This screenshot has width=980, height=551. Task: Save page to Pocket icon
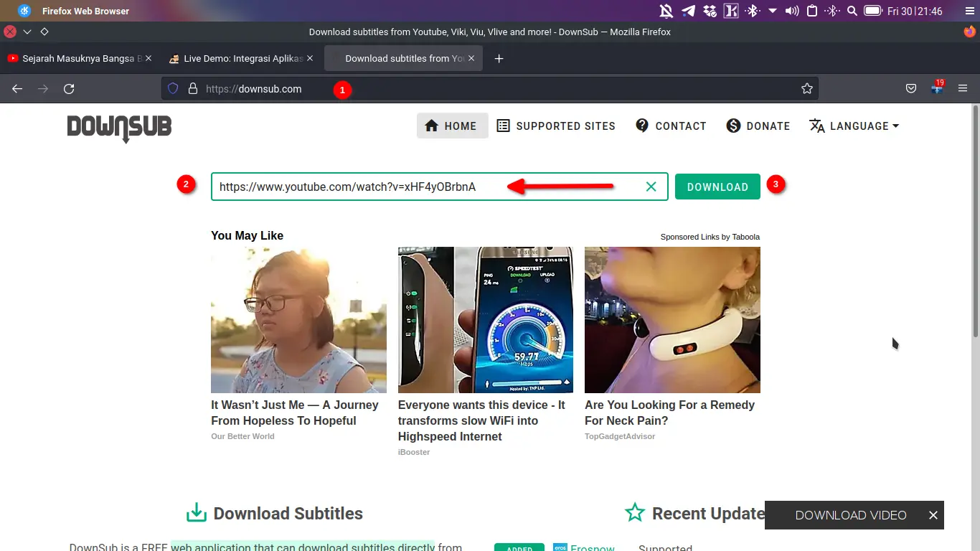tap(911, 89)
